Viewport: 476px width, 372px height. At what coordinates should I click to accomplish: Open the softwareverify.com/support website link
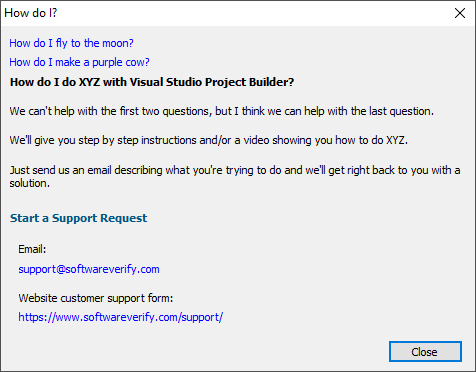point(121,317)
